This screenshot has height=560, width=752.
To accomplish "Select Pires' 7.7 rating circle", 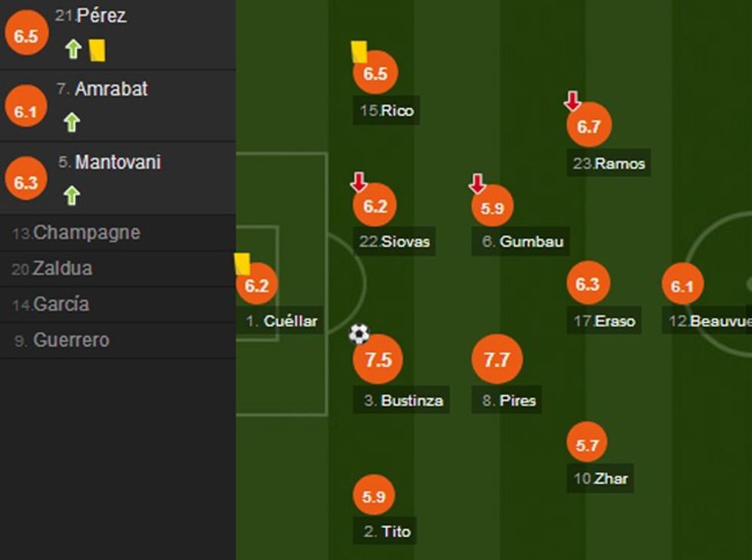I will point(497,359).
